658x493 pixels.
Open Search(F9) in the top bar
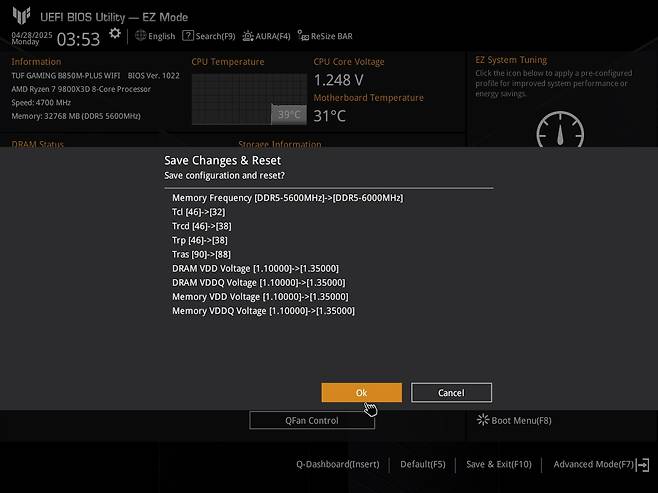(209, 36)
